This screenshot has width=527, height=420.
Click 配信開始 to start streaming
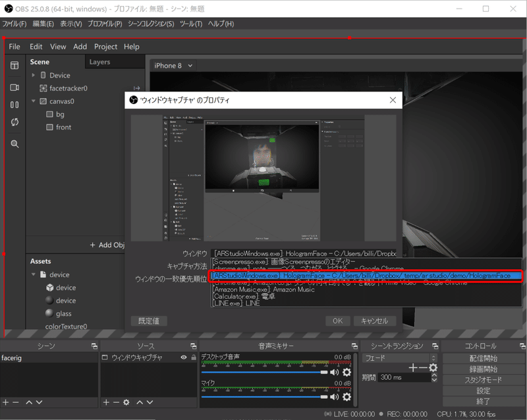click(x=484, y=358)
